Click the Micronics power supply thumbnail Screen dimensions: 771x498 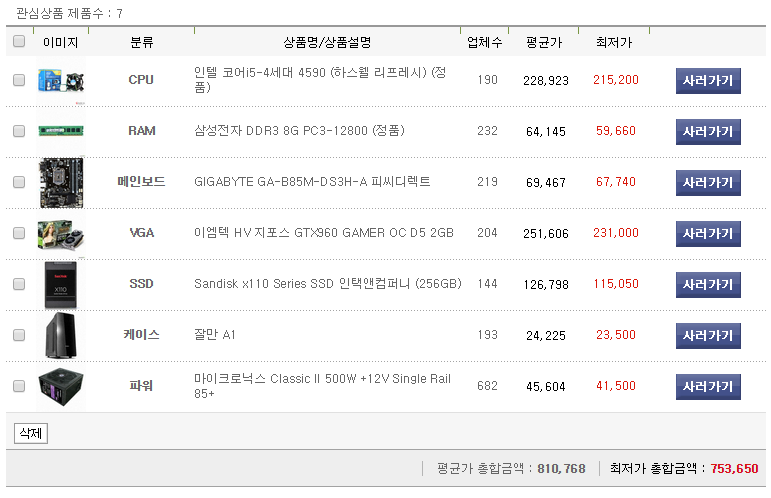(61, 386)
